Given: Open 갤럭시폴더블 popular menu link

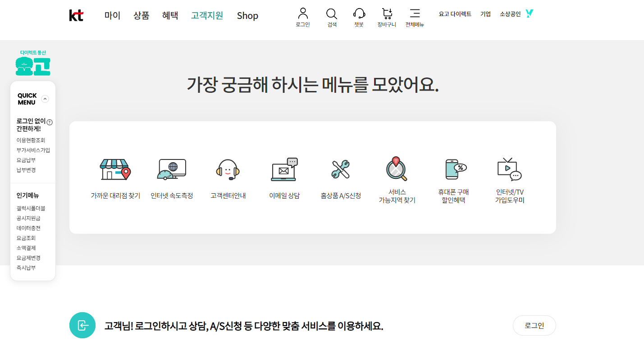Looking at the screenshot, I should [x=31, y=208].
